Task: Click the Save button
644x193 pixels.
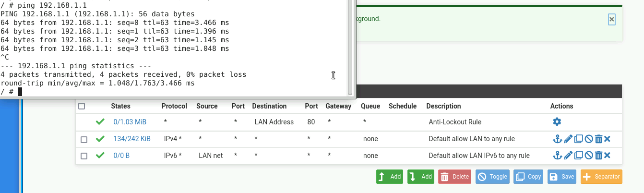Action: tap(561, 177)
